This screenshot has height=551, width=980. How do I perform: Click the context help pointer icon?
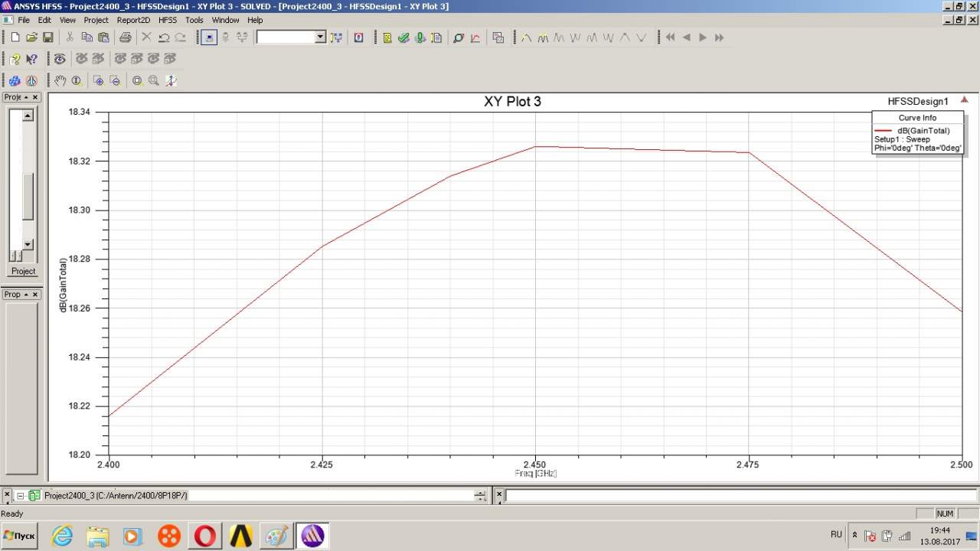[x=31, y=59]
